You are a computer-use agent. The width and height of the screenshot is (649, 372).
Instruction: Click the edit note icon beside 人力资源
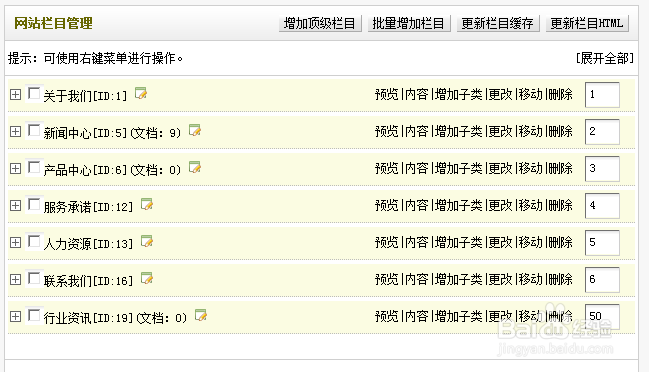coord(147,241)
